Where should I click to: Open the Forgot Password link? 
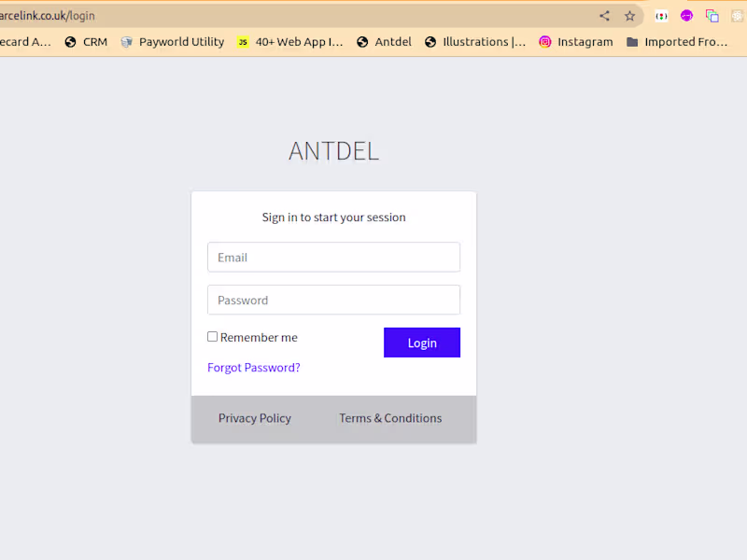coord(254,368)
